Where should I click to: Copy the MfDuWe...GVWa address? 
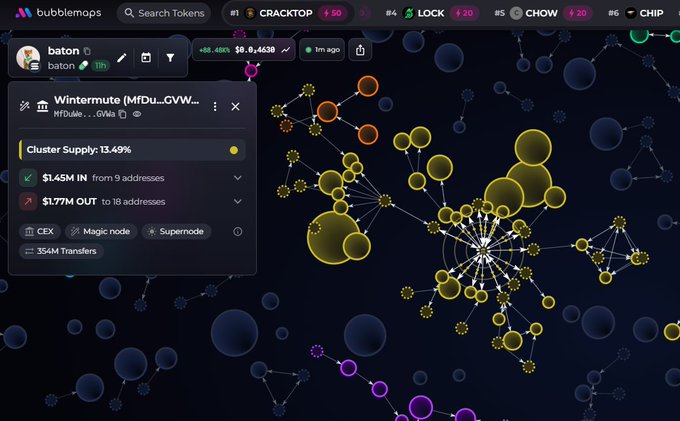click(122, 114)
